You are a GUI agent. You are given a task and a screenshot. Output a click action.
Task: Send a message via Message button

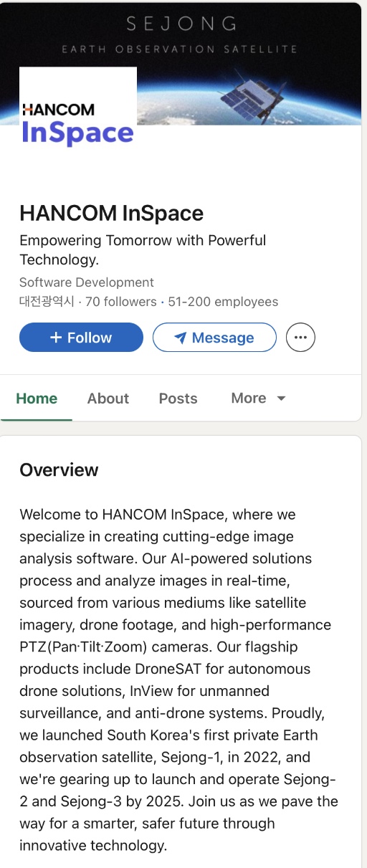pyautogui.click(x=214, y=338)
